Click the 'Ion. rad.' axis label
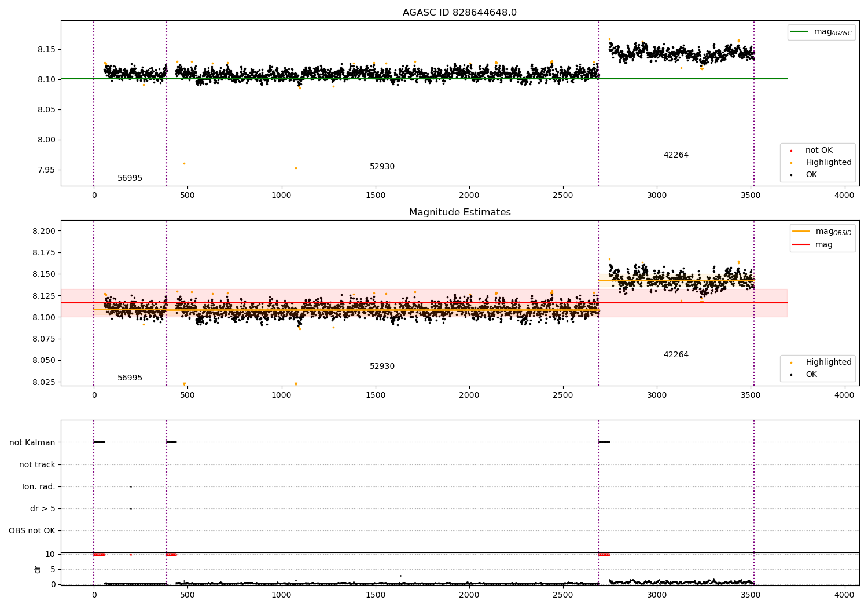The width and height of the screenshot is (868, 608). [39, 487]
